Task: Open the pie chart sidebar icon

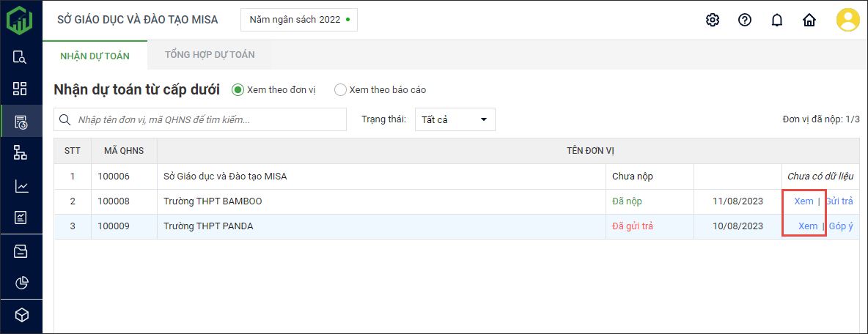Action: click(21, 283)
